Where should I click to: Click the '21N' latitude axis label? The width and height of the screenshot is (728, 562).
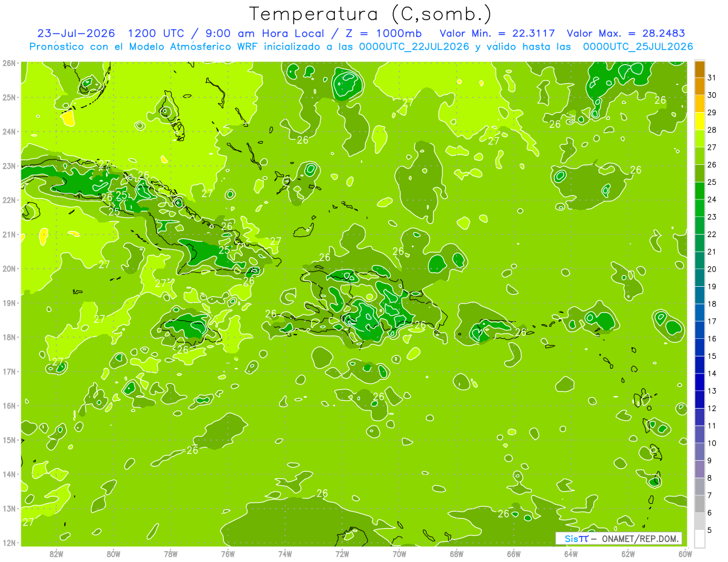click(x=9, y=234)
